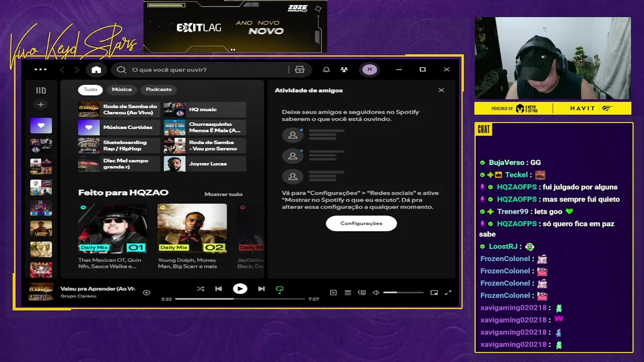The height and width of the screenshot is (362, 644).
Task: Click the 'Feito para HQZAO' heading
Action: pyautogui.click(x=123, y=193)
